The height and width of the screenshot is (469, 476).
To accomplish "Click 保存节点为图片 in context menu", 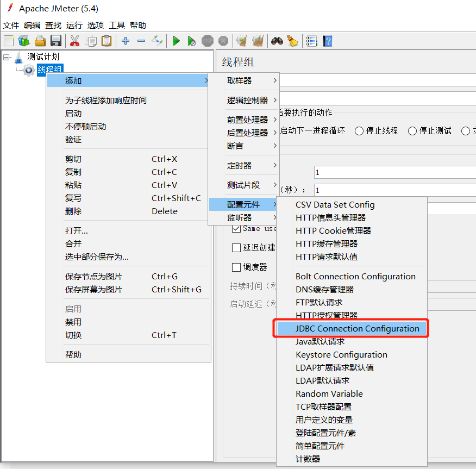I will 128,277.
